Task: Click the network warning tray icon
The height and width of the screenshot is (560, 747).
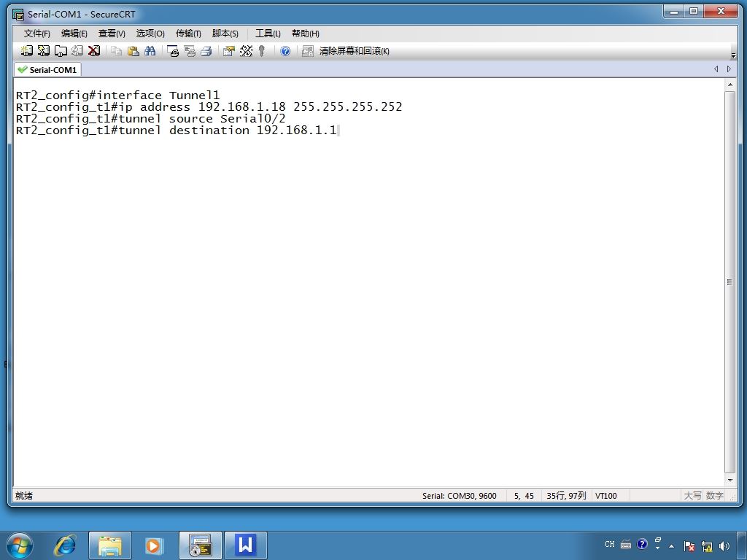Action: [x=706, y=546]
